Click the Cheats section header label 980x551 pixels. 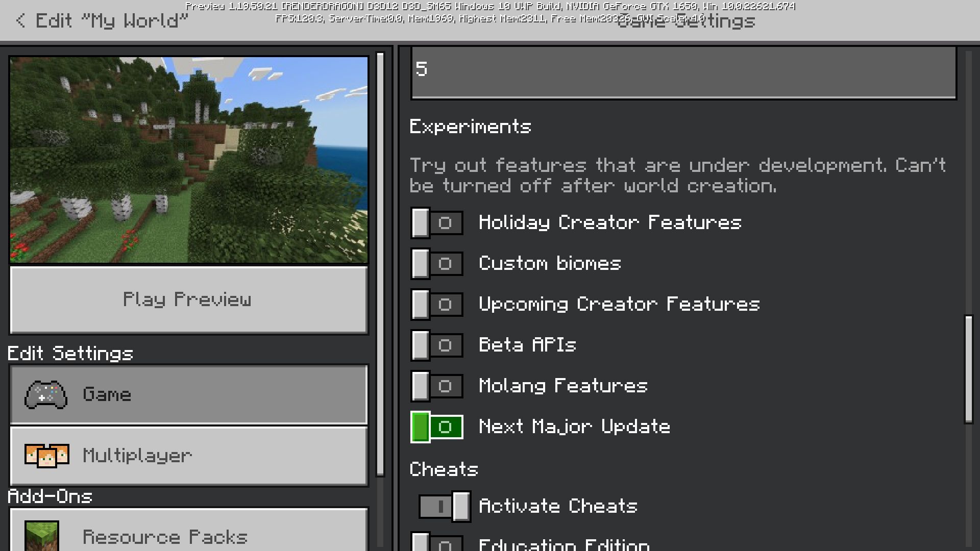444,468
